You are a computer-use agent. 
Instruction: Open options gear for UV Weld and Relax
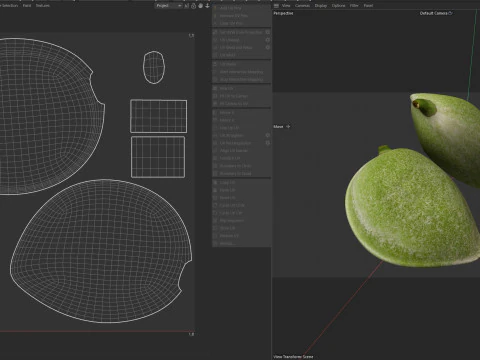(267, 48)
